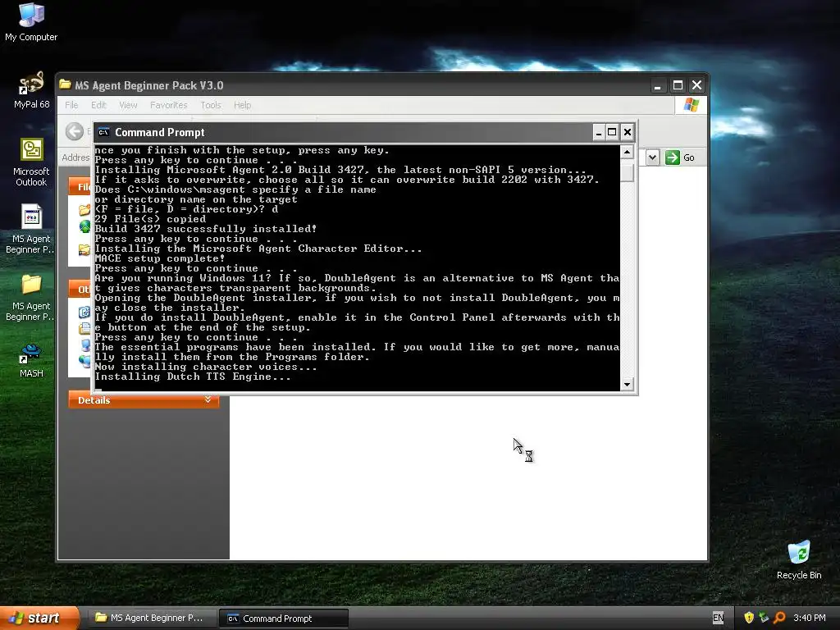Minimize the MS Agent Beginner Pack window
The width and height of the screenshot is (840, 630).
(x=657, y=85)
